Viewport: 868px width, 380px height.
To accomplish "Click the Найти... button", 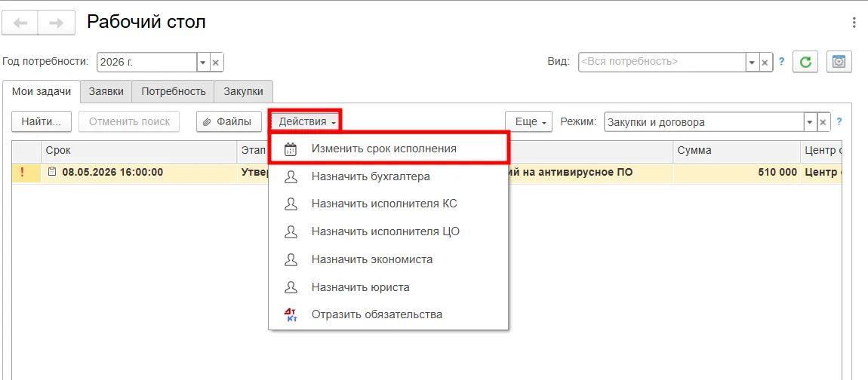I will (41, 121).
